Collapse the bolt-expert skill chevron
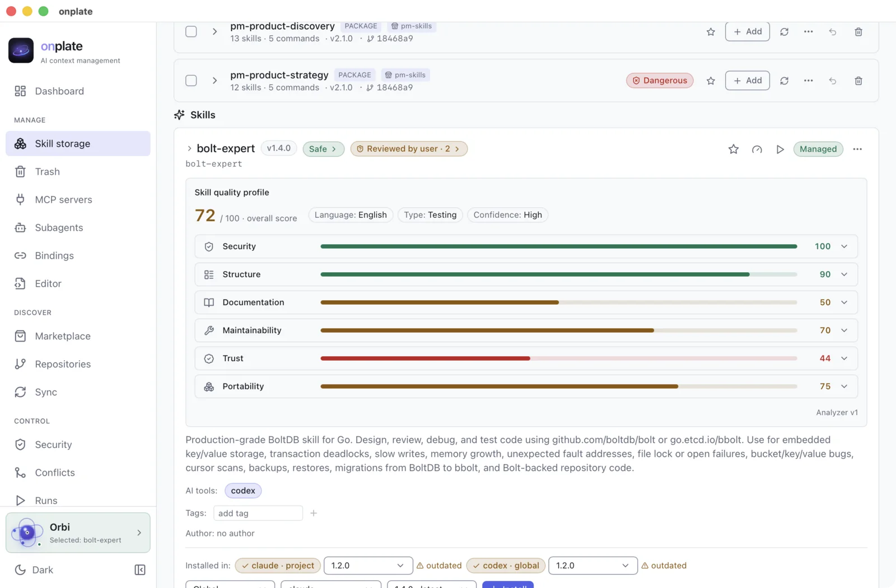Viewport: 896px width, 588px height. point(189,148)
